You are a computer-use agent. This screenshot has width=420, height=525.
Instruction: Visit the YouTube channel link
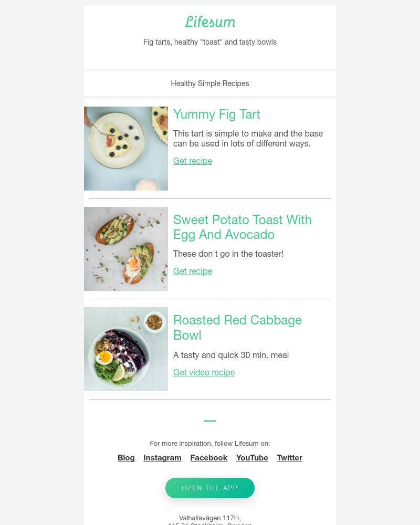tap(252, 457)
